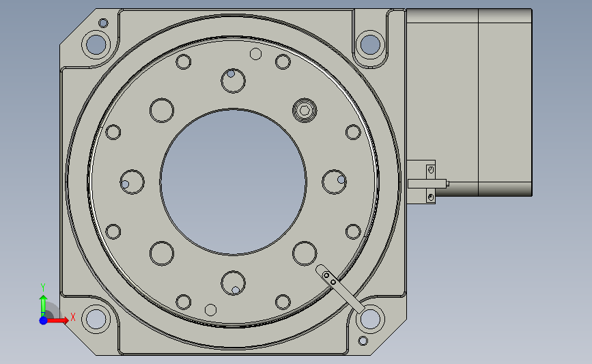Viewport: 592px width, 364px height.
Task: Select the sensor bracket lower screw
Action: click(431, 197)
